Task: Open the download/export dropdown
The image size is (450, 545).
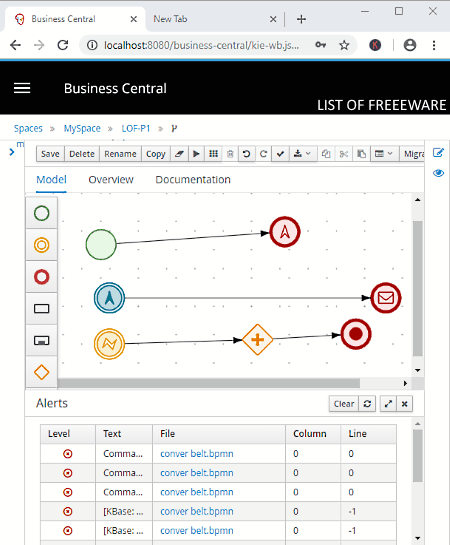Action: [302, 154]
